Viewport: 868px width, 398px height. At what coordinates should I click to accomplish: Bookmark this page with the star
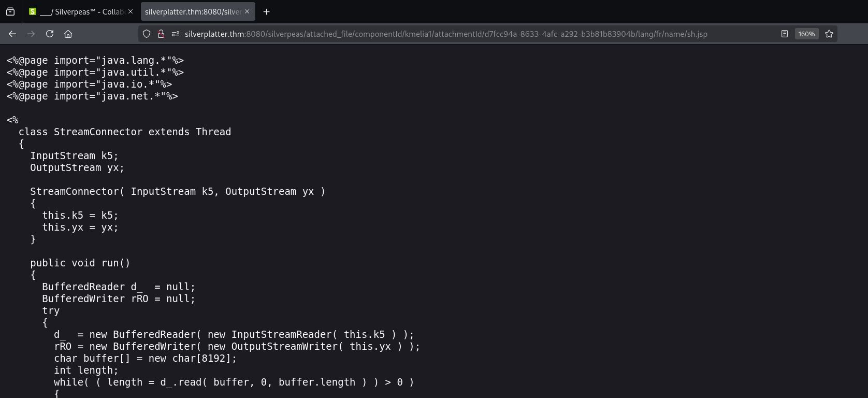click(829, 34)
